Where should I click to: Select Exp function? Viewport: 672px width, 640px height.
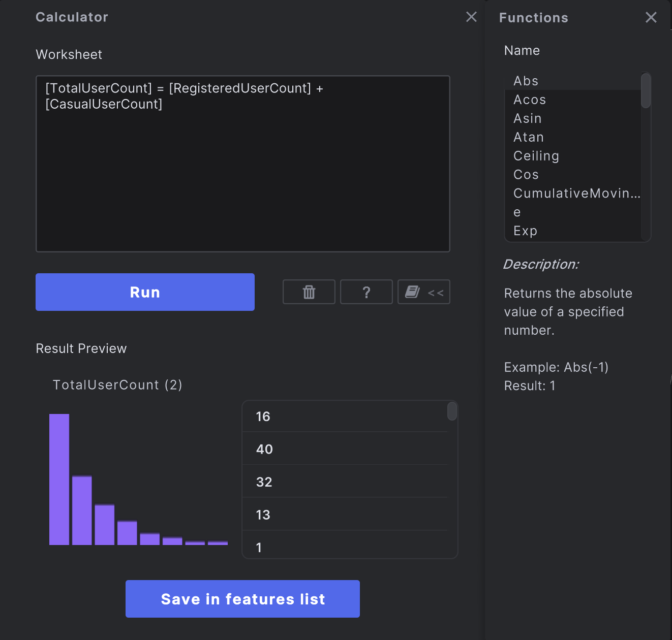pyautogui.click(x=573, y=231)
